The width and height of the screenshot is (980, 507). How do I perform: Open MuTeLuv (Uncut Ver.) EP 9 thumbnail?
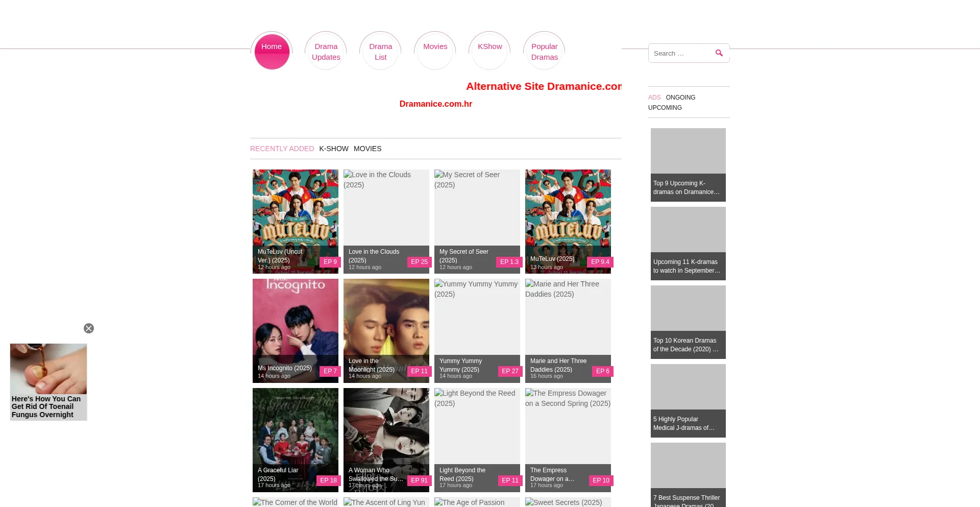coord(296,222)
